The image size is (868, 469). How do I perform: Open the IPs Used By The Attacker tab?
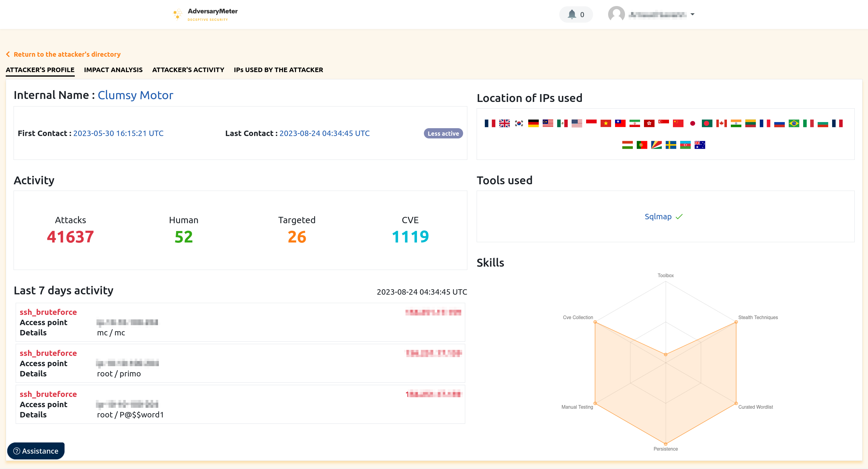tap(278, 70)
